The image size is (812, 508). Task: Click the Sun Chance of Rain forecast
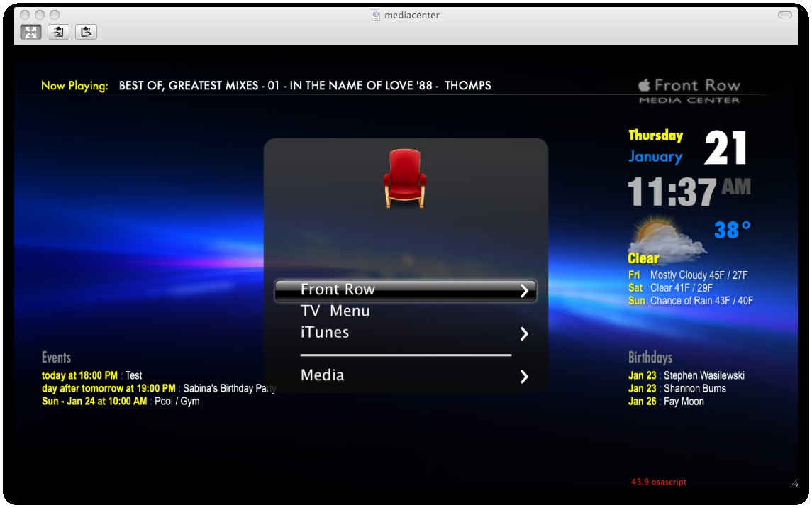click(x=691, y=301)
